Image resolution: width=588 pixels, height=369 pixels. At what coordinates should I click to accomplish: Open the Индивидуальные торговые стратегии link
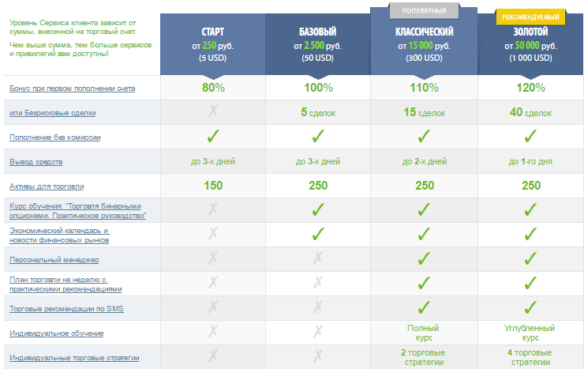(74, 358)
